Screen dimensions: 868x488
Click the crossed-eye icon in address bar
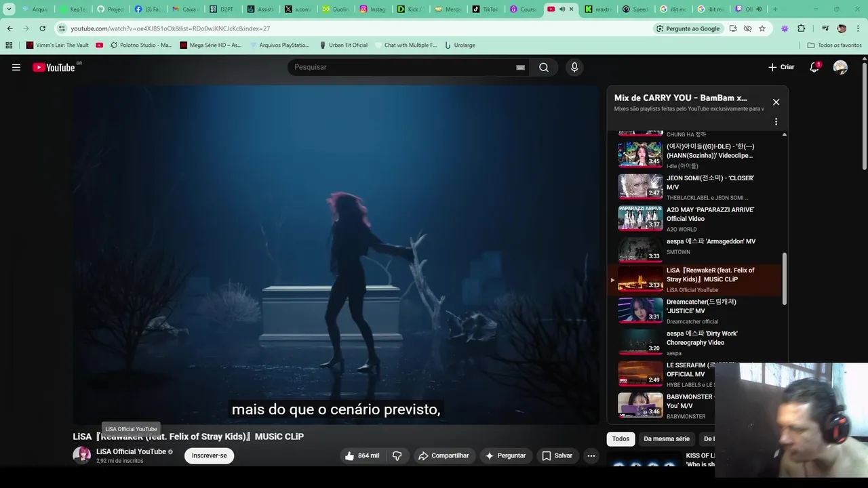pyautogui.click(x=747, y=28)
